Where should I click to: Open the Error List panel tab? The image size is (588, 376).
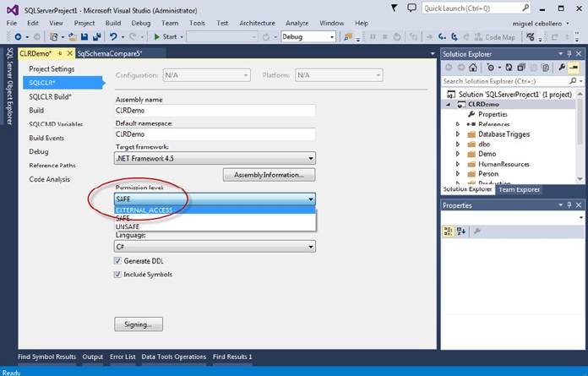coord(122,357)
